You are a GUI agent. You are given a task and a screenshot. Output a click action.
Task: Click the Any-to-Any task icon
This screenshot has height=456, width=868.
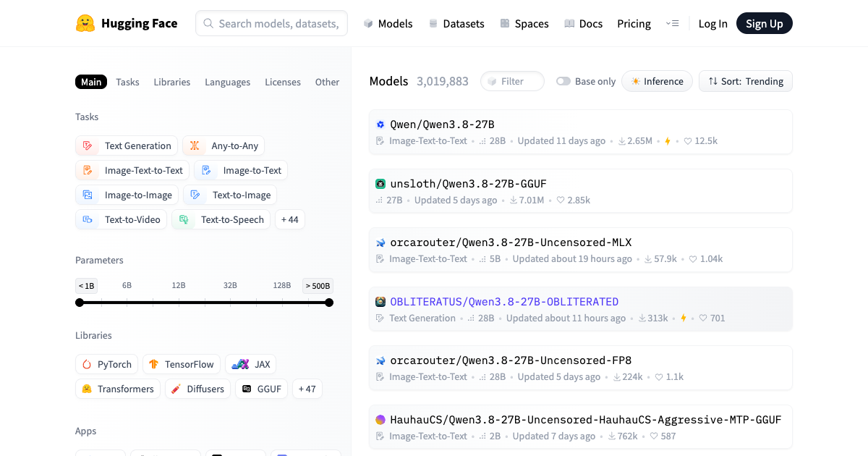click(195, 145)
